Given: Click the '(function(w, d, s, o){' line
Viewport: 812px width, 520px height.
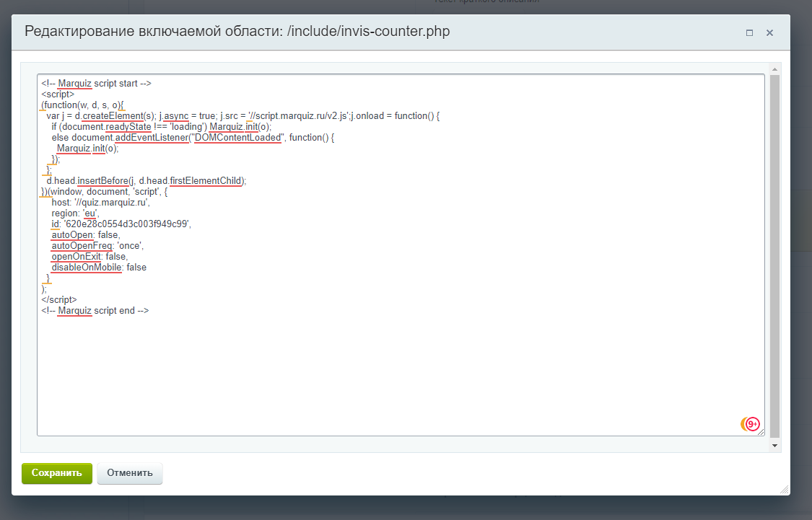Looking at the screenshot, I should (x=82, y=105).
